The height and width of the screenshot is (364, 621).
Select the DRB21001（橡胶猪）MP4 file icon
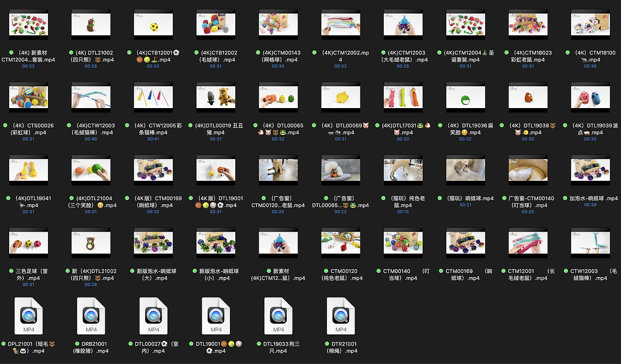tap(91, 317)
